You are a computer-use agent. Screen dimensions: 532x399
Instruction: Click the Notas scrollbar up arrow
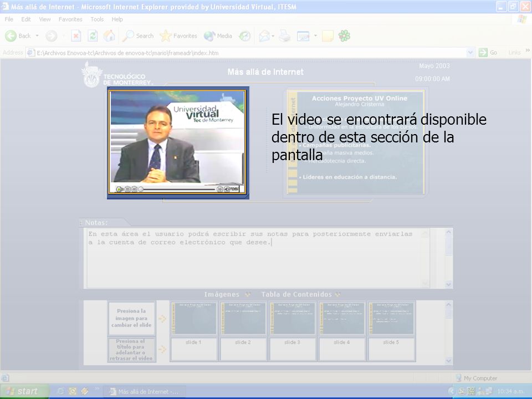(x=448, y=232)
